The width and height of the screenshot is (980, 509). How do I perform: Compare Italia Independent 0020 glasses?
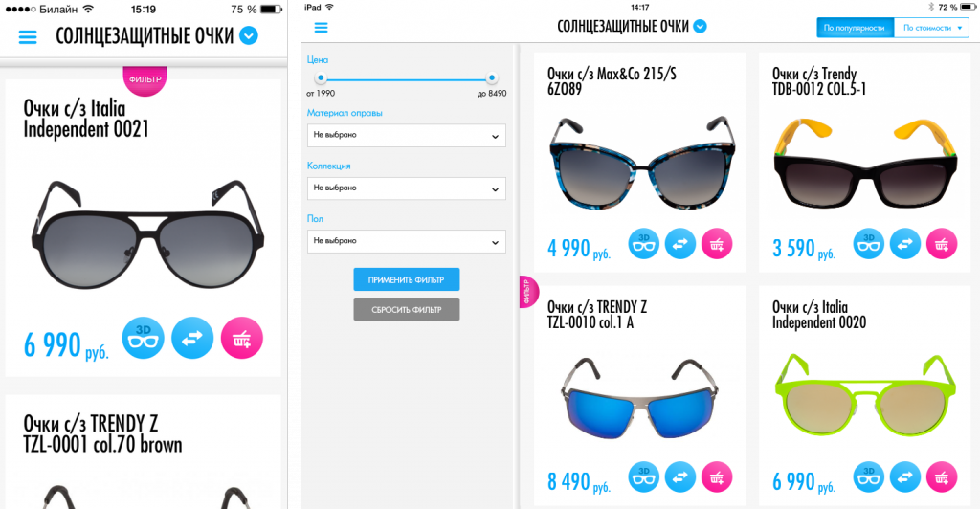905,477
